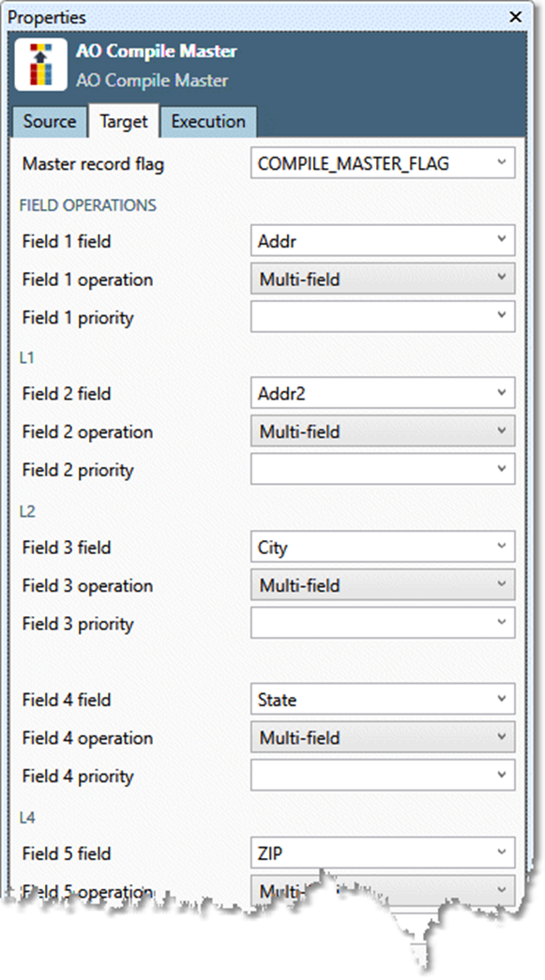Open the Execution tab
The width and height of the screenshot is (545, 980).
tap(208, 121)
